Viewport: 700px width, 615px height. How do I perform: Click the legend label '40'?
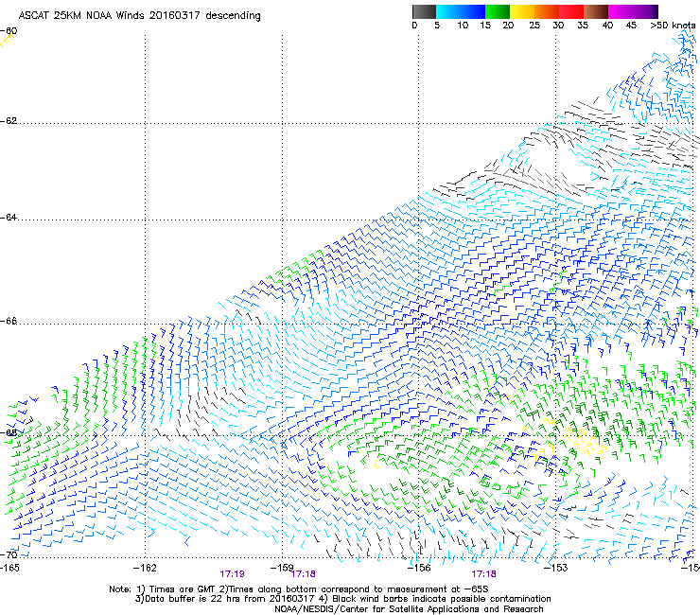tap(607, 26)
